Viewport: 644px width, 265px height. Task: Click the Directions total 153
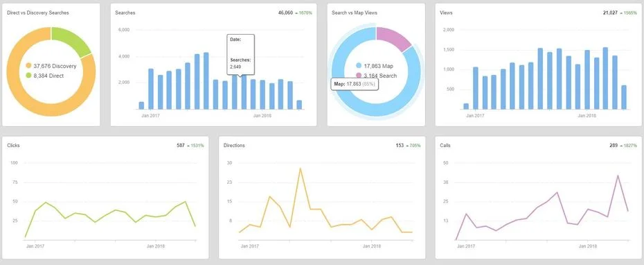[400, 145]
